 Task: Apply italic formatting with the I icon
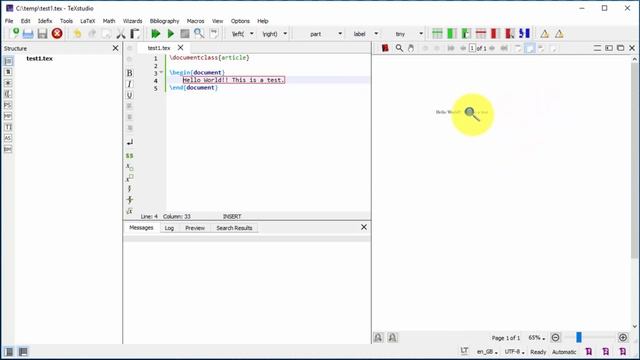click(129, 84)
